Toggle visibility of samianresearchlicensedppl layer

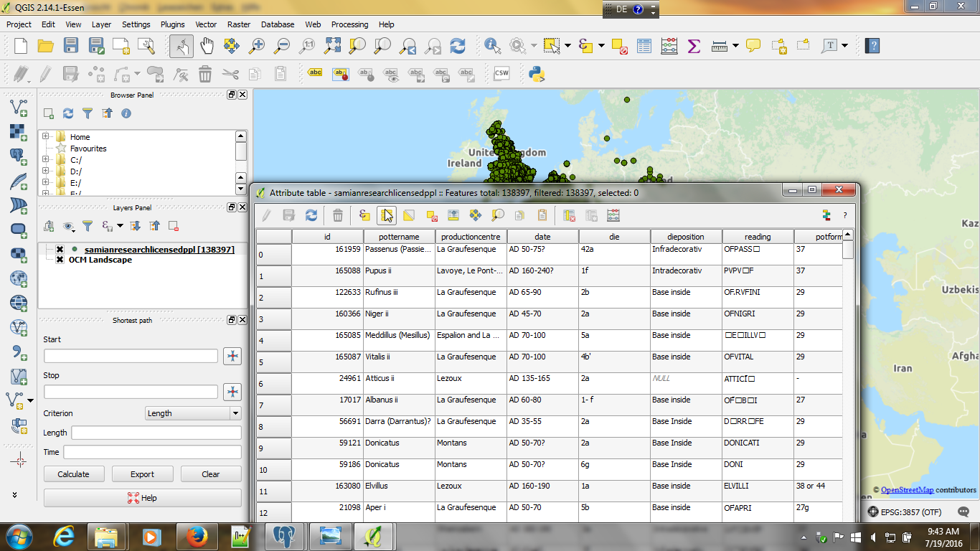click(x=60, y=250)
